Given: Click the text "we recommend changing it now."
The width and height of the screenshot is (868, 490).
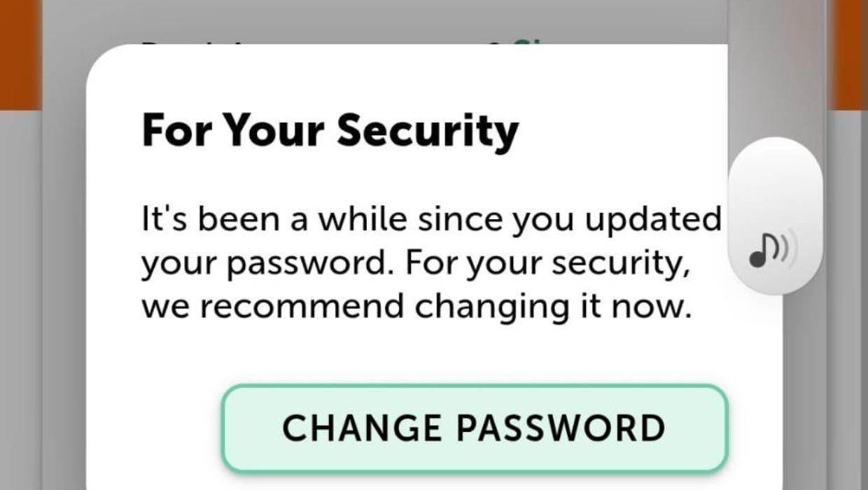Looking at the screenshot, I should tap(416, 307).
